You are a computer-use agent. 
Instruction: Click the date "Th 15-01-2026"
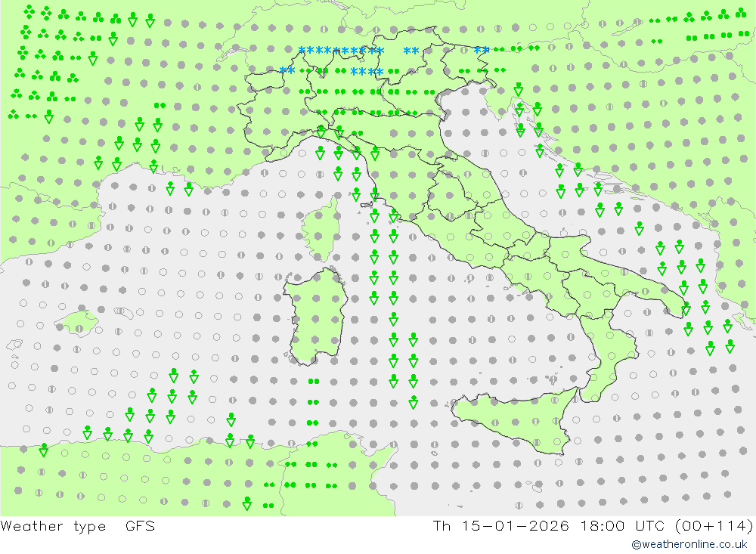point(500,525)
